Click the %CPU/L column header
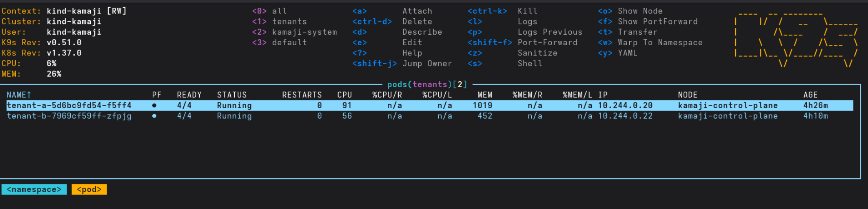Screen dimensions: 868x209 [x=437, y=95]
